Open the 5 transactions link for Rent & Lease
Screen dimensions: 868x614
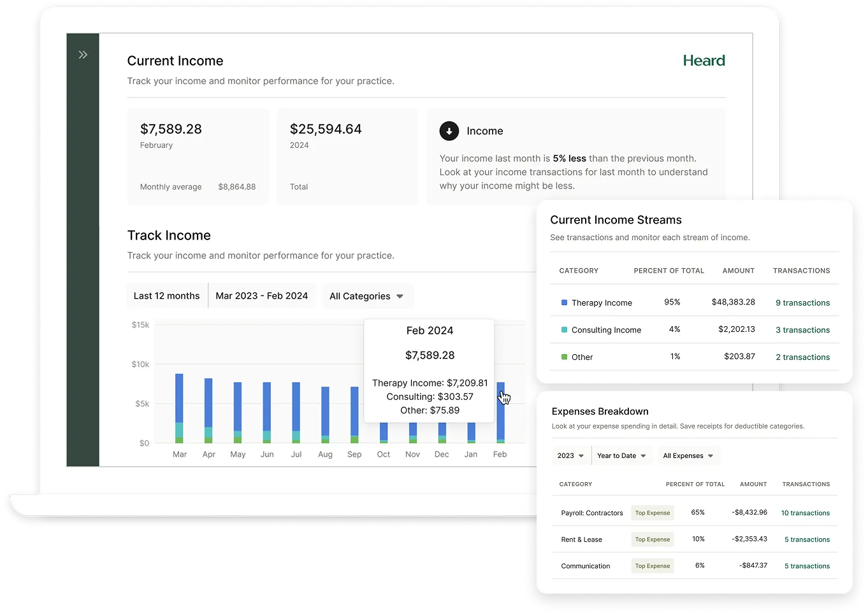pos(807,539)
